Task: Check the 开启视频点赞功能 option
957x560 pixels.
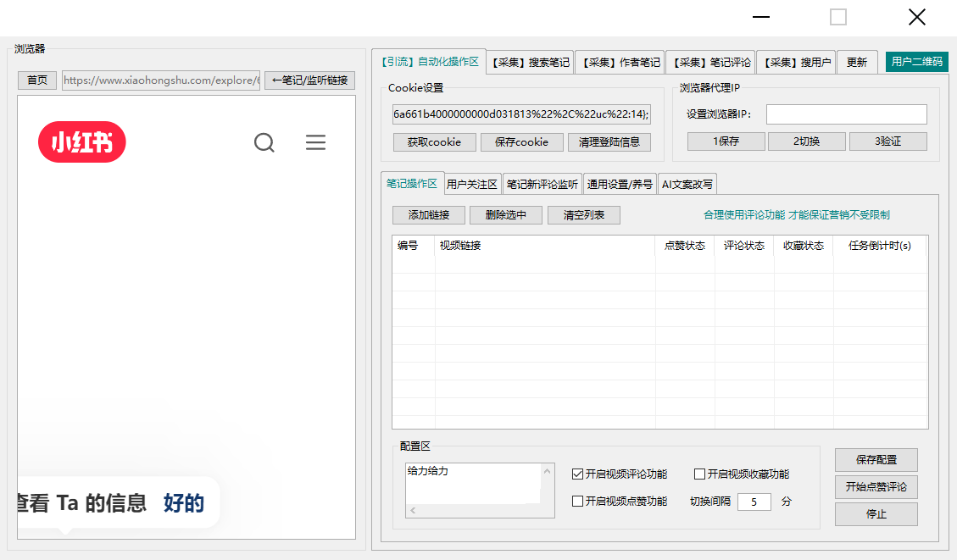Action: [x=577, y=502]
